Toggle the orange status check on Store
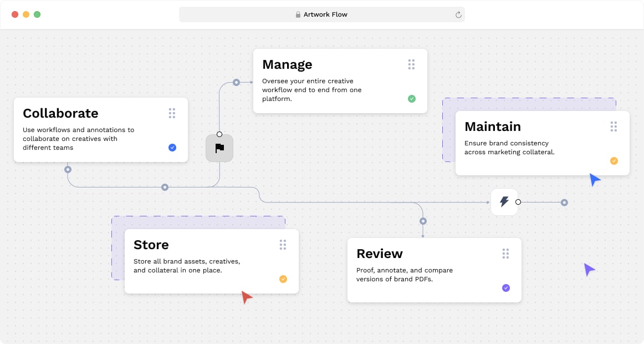The width and height of the screenshot is (644, 344). (x=283, y=279)
